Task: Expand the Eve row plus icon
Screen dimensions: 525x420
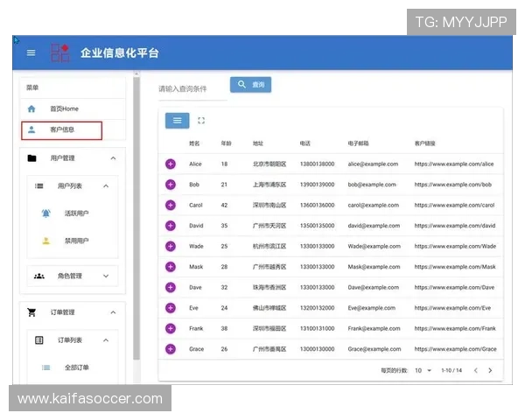Action: 171,308
